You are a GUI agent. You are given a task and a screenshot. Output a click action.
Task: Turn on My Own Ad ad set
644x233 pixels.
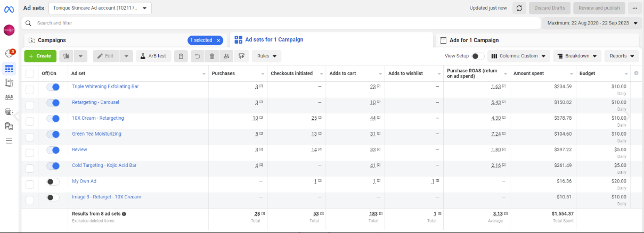click(x=53, y=182)
